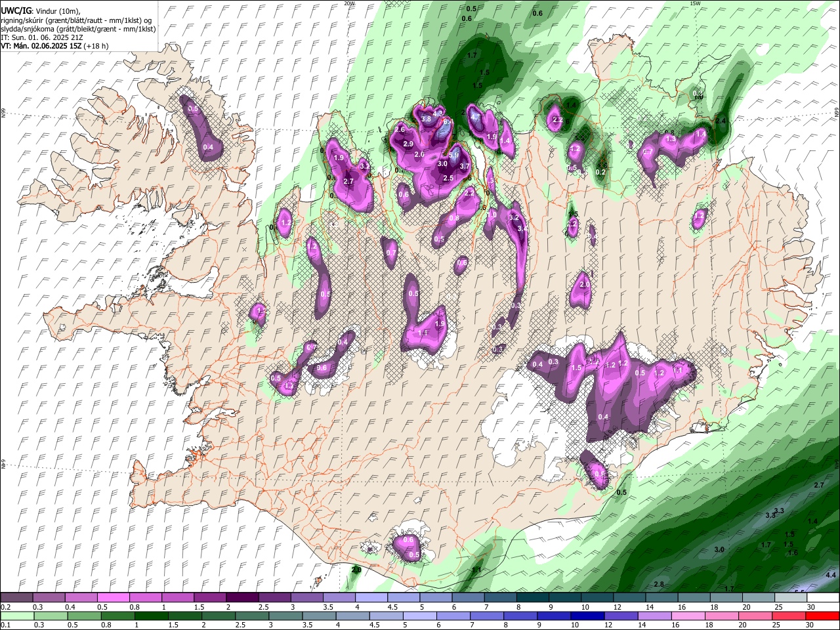Pick the upper legend pink swatch labeled 0.5

click(113, 598)
